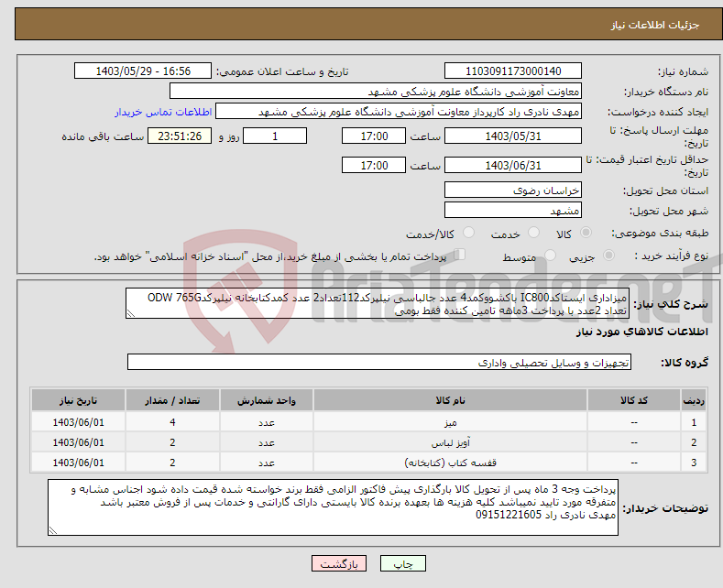
Task: Click the quantity 4 in the میز row
Action: 172,422
